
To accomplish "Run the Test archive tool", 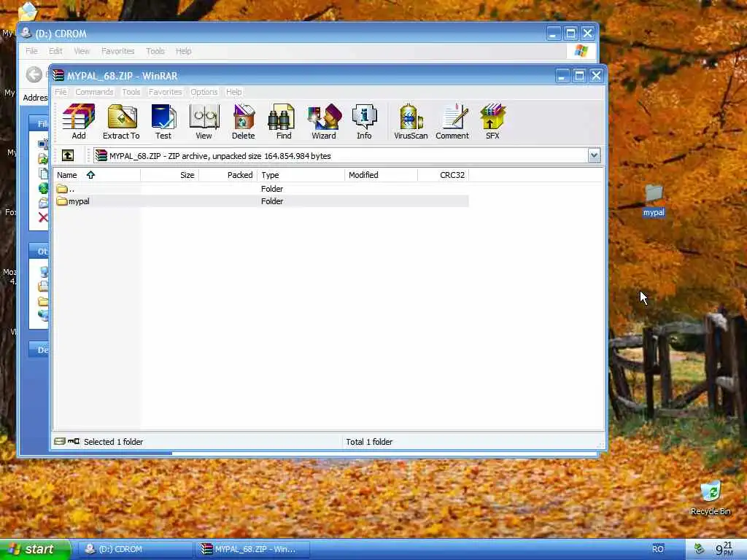I will [x=163, y=122].
